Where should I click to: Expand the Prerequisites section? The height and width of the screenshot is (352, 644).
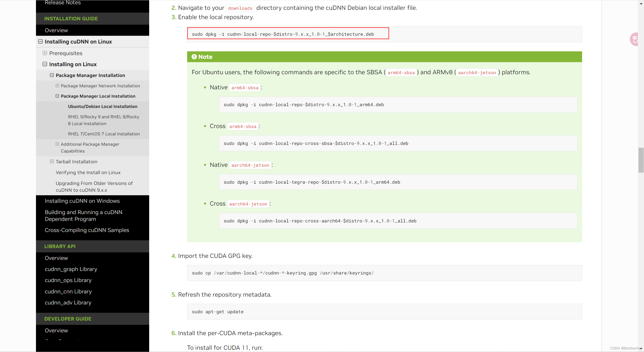[46, 53]
